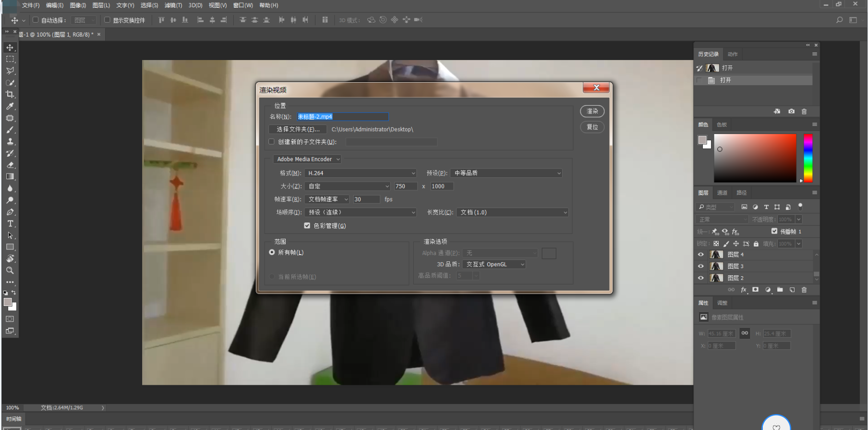868x430 pixels.
Task: Open 预设 中等品质 dropdown
Action: [x=506, y=173]
